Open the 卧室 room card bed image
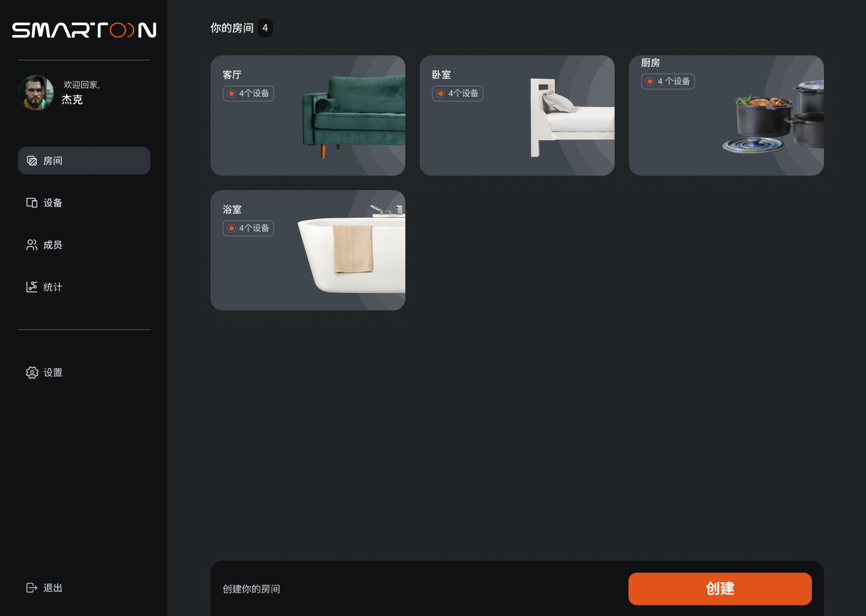The height and width of the screenshot is (616, 866). (571, 117)
